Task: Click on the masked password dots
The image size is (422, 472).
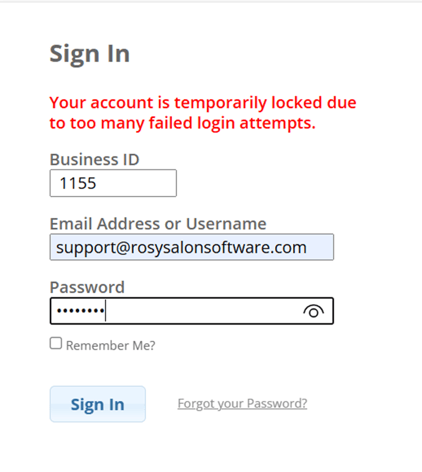Action: 80,311
